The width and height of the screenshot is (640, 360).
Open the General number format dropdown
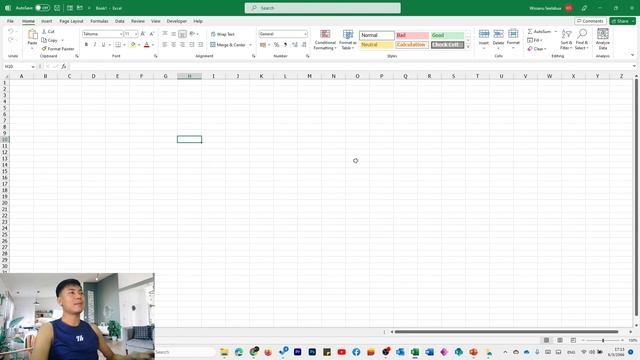click(x=305, y=34)
